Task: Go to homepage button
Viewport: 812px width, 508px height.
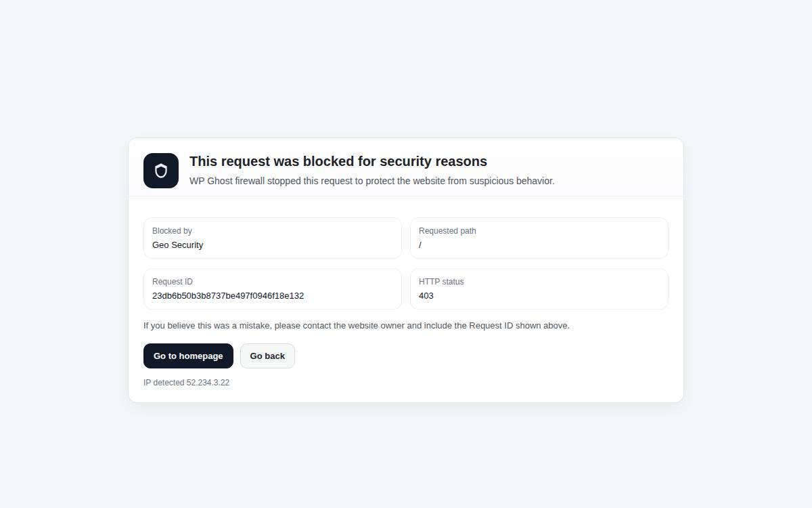Action: (x=188, y=356)
